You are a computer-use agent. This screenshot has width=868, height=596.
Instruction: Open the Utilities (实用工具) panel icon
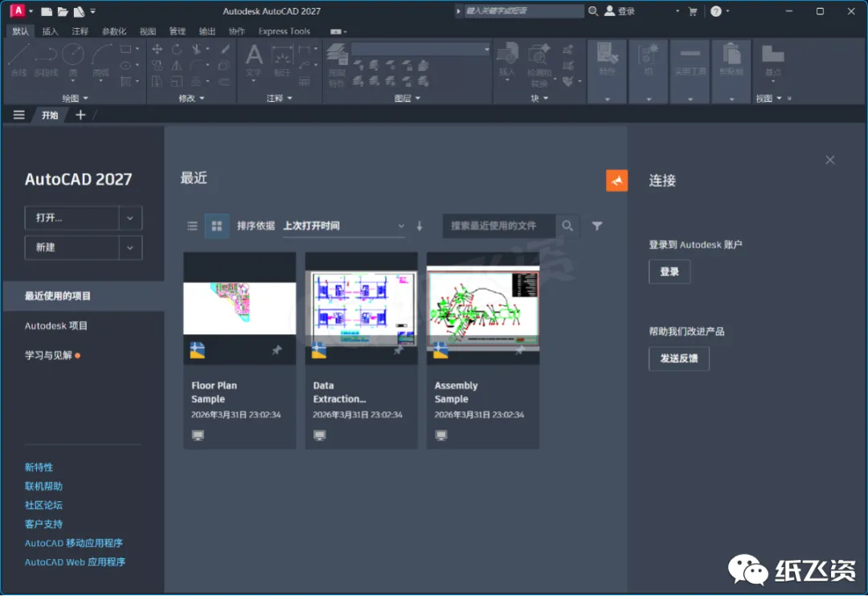(690, 59)
